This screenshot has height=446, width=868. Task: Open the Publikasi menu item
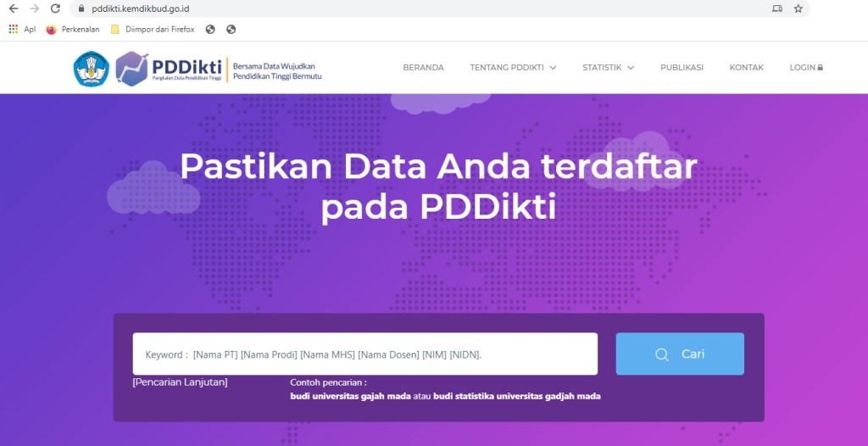682,68
